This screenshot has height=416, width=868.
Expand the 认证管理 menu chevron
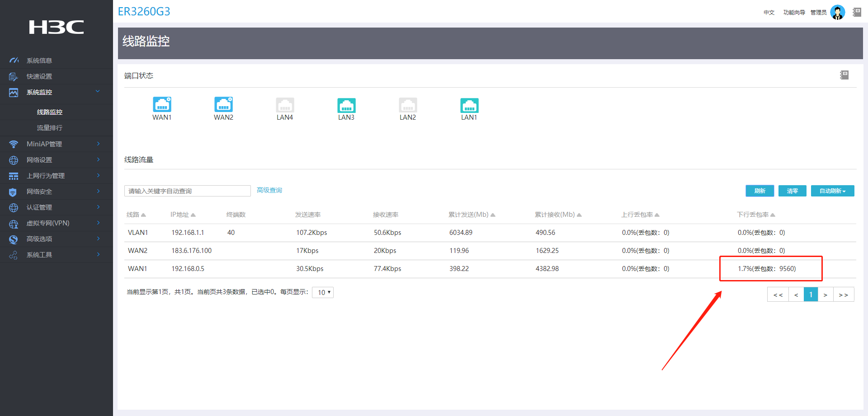(x=98, y=207)
